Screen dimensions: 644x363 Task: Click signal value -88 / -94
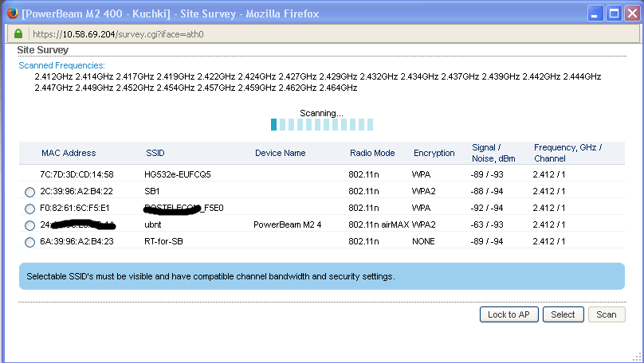487,191
